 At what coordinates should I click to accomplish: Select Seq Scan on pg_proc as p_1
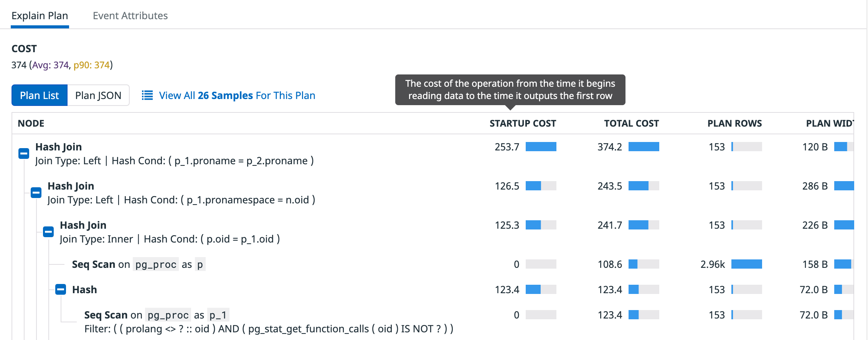[x=157, y=315]
